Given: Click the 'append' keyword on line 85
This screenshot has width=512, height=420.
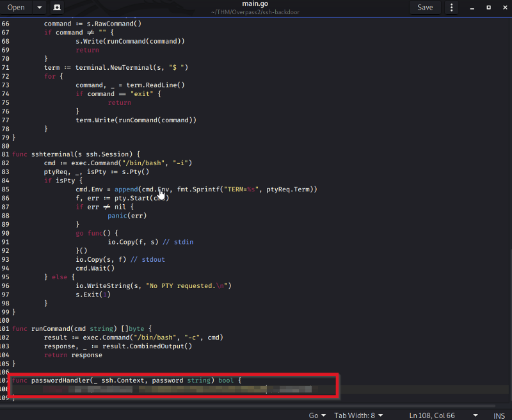Looking at the screenshot, I should tap(126, 190).
